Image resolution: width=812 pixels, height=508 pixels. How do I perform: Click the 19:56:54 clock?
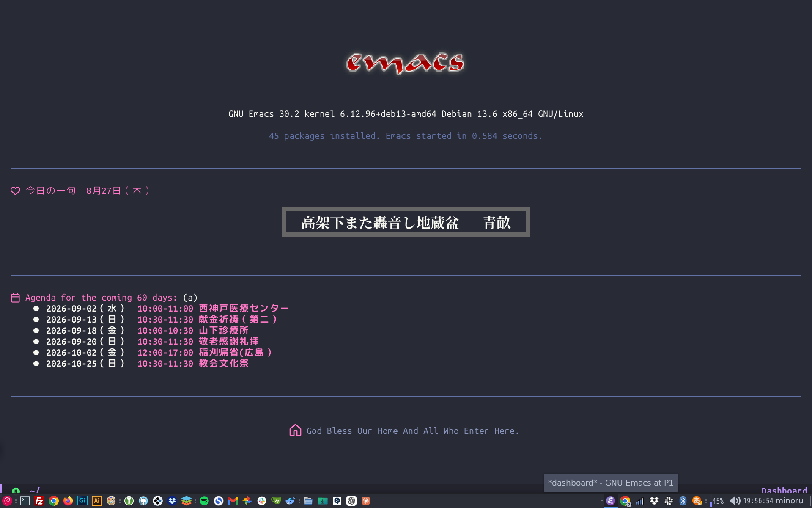[758, 501]
